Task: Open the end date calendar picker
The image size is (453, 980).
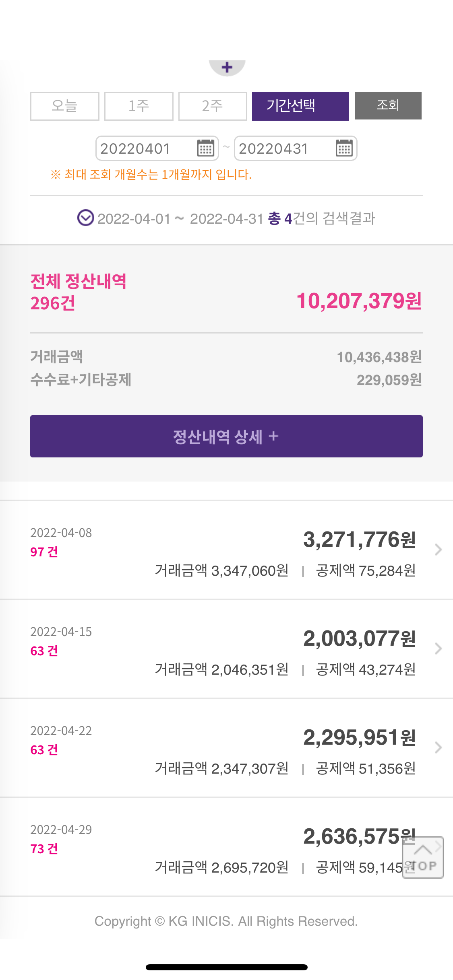Action: (x=344, y=148)
